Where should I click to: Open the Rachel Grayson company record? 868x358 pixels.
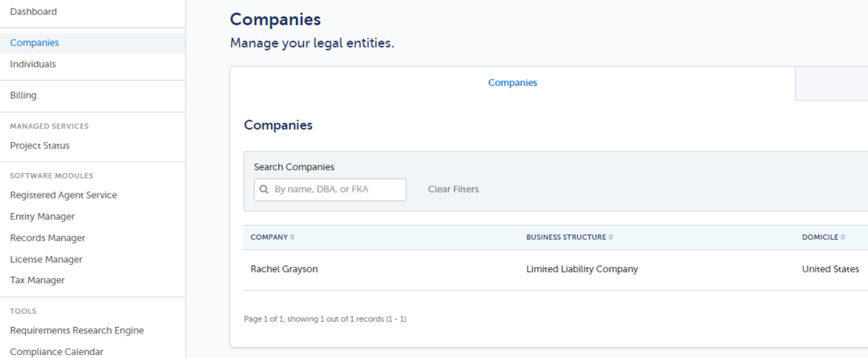pyautogui.click(x=284, y=269)
